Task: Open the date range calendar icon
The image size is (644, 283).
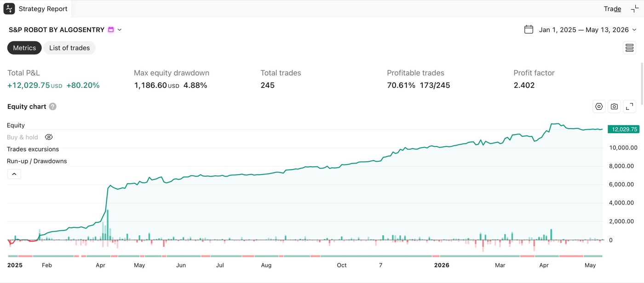Action: tap(529, 29)
